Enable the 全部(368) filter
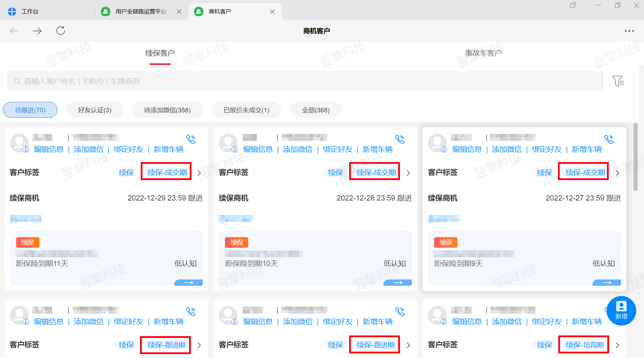The image size is (644, 358). click(316, 110)
